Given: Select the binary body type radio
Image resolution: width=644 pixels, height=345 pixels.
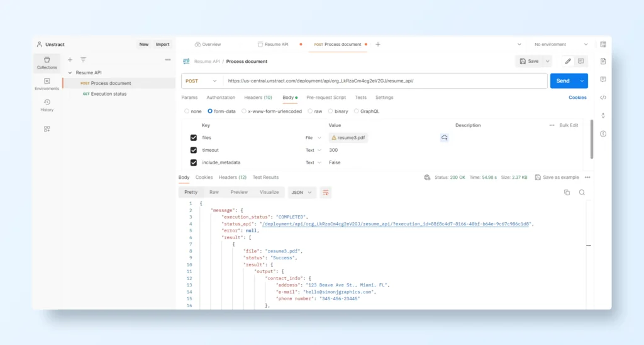Looking at the screenshot, I should [x=330, y=111].
